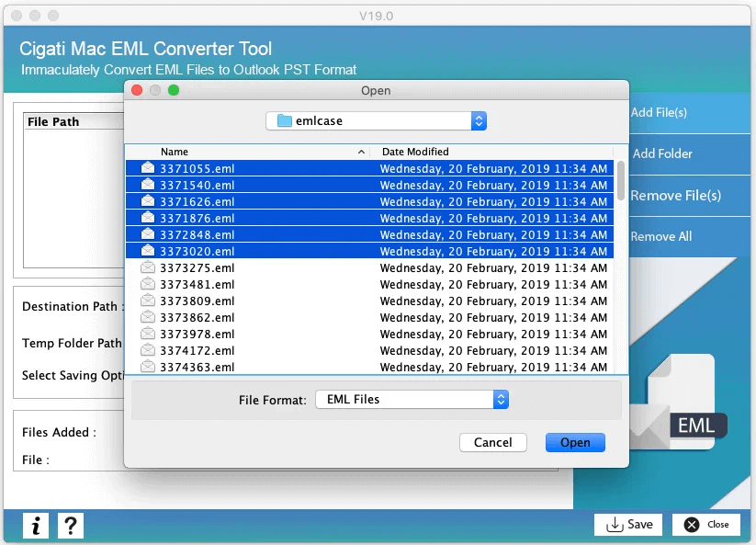Viewport: 756px width, 545px height.
Task: Click the envelope icon of 3372848.eml
Action: (x=148, y=234)
